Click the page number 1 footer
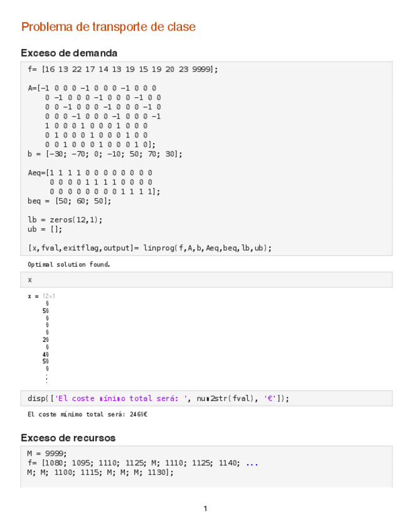The width and height of the screenshot is (411, 532). tap(205, 508)
